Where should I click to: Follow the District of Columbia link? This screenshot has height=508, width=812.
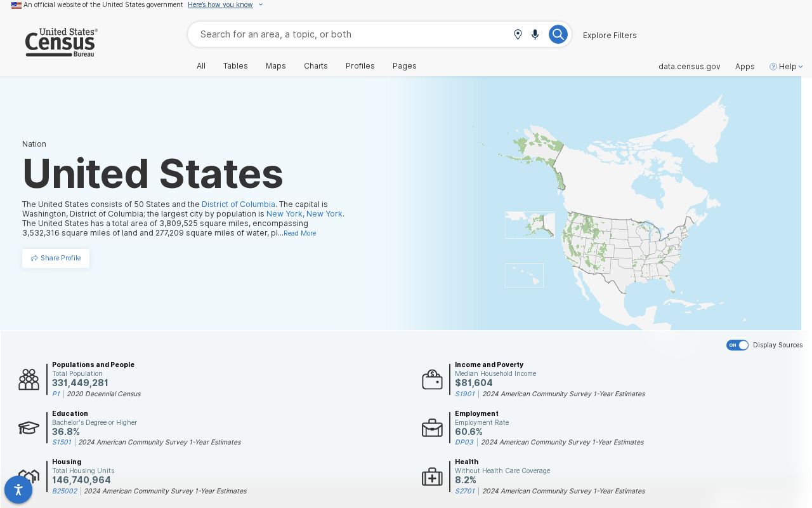coord(239,204)
